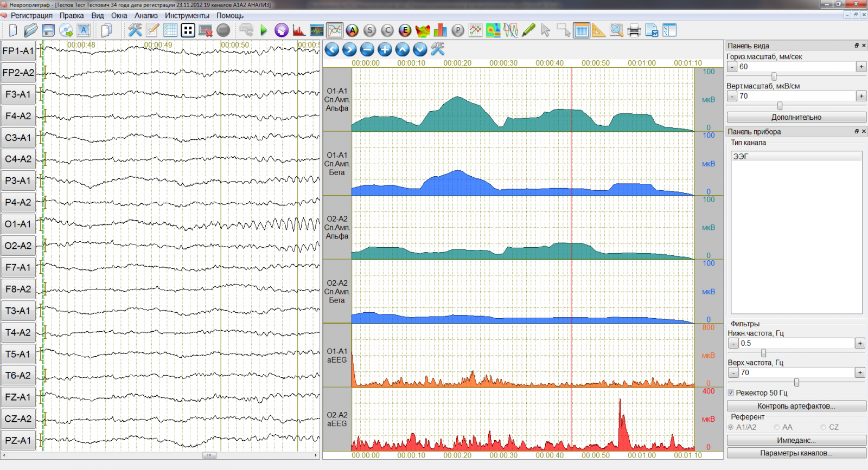Open the printer icon in toolbar
868x470 pixels.
pos(634,30)
